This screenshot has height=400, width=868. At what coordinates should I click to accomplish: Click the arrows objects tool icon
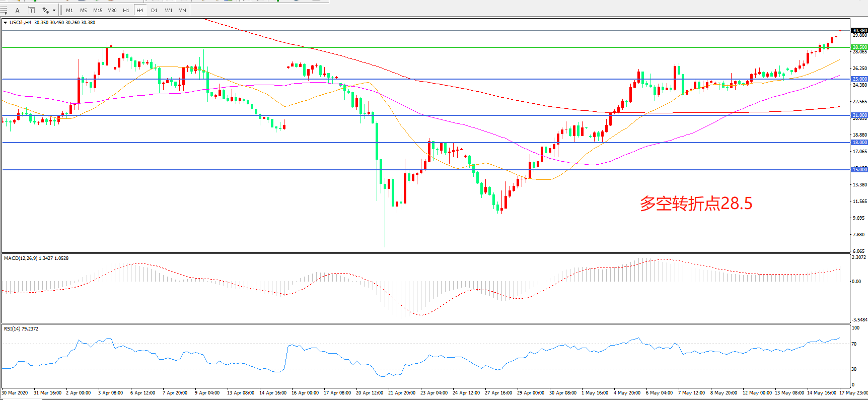(45, 10)
